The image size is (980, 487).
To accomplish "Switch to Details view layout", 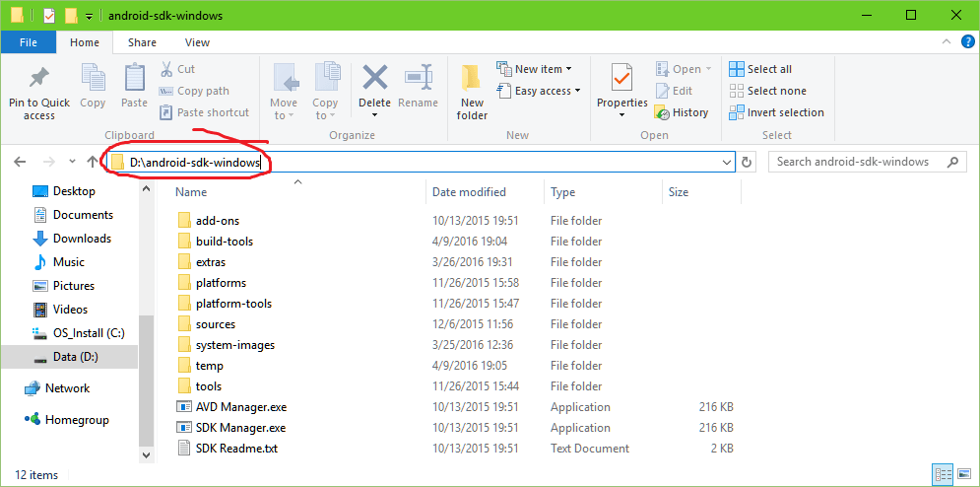I will click(944, 474).
